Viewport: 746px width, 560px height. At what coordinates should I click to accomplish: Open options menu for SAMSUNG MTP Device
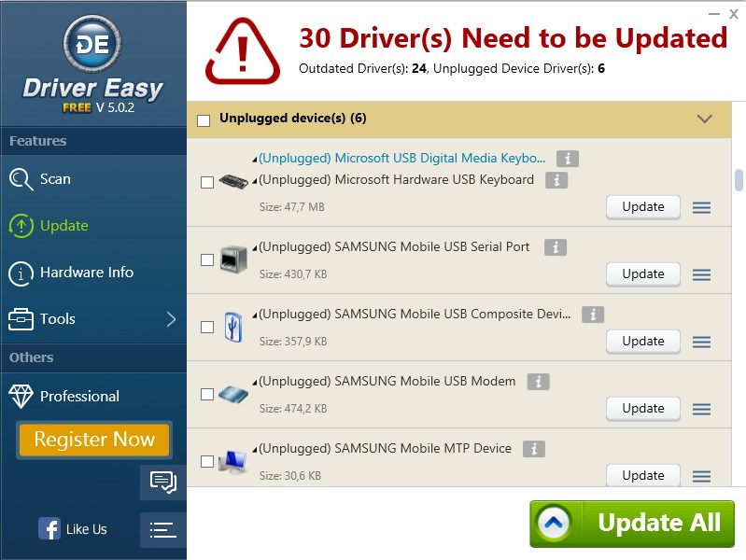pos(702,476)
